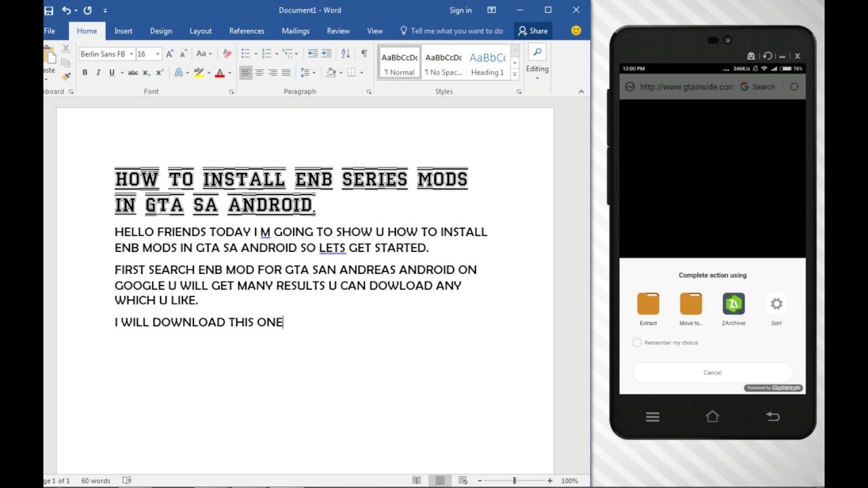The width and height of the screenshot is (868, 488).
Task: Expand the Styles gallery more arrow
Action: coord(515,74)
